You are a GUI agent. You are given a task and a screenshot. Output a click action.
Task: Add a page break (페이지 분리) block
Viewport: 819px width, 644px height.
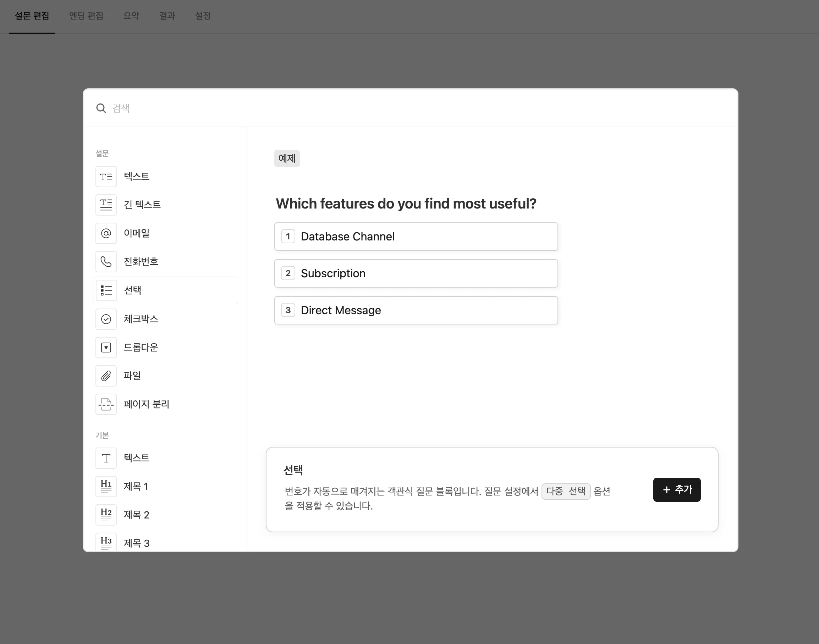point(106,404)
